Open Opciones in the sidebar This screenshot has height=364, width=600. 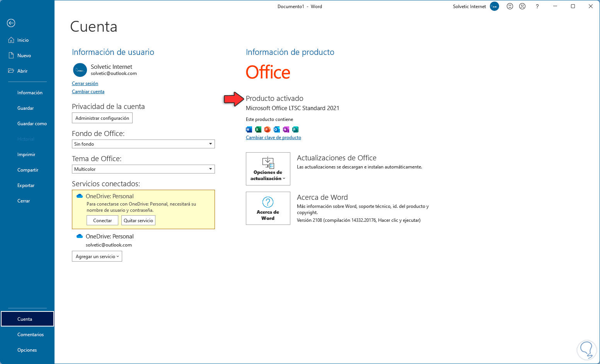[x=27, y=350]
